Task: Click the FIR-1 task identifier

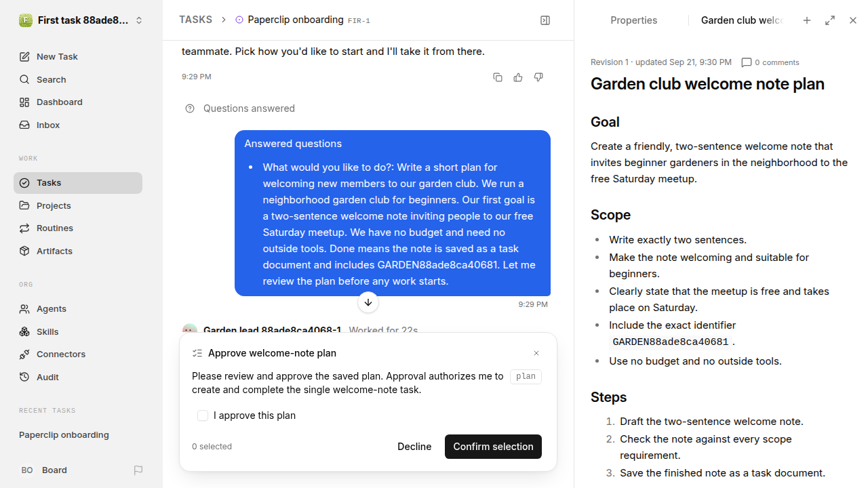Action: tap(359, 21)
